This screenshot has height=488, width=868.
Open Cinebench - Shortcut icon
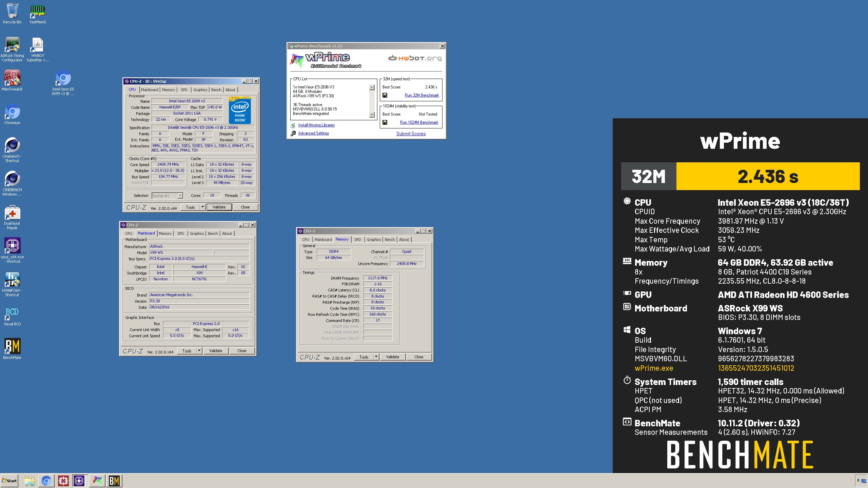tap(12, 150)
